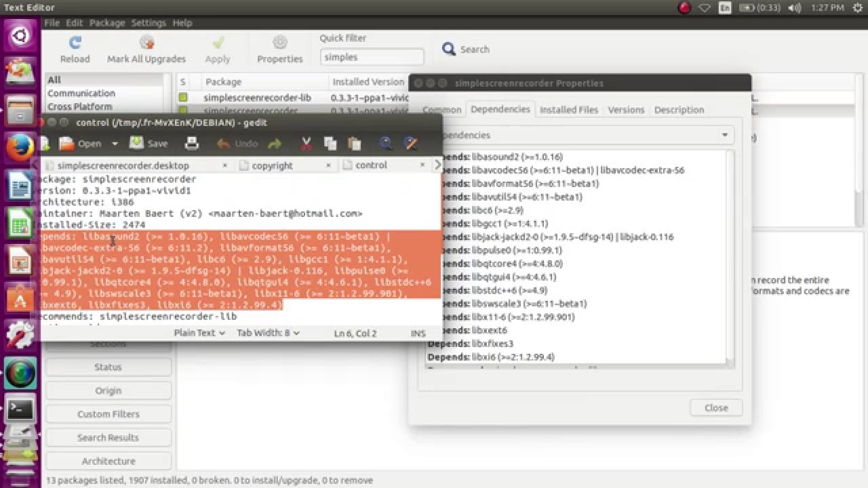Click the Cut scissors icon in gedit

pyautogui.click(x=306, y=143)
